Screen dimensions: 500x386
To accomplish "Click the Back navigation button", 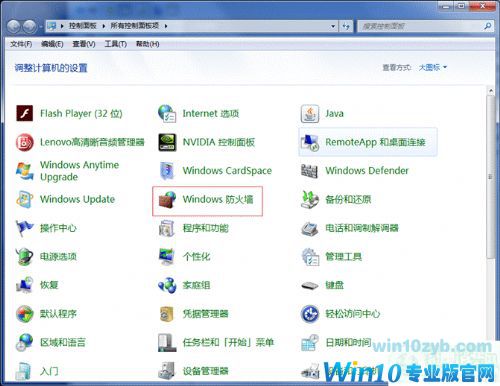I will tap(14, 26).
